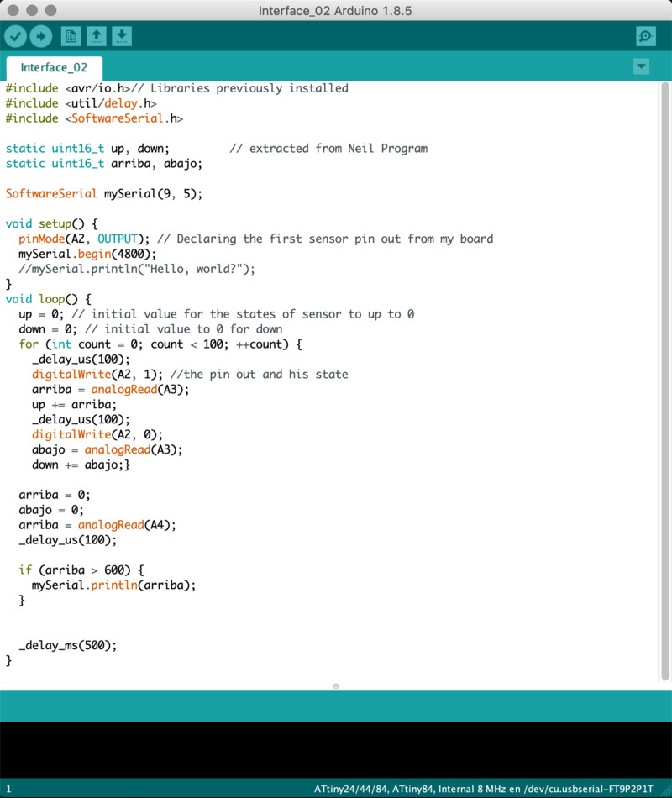Click the zoom window button

[x=50, y=10]
